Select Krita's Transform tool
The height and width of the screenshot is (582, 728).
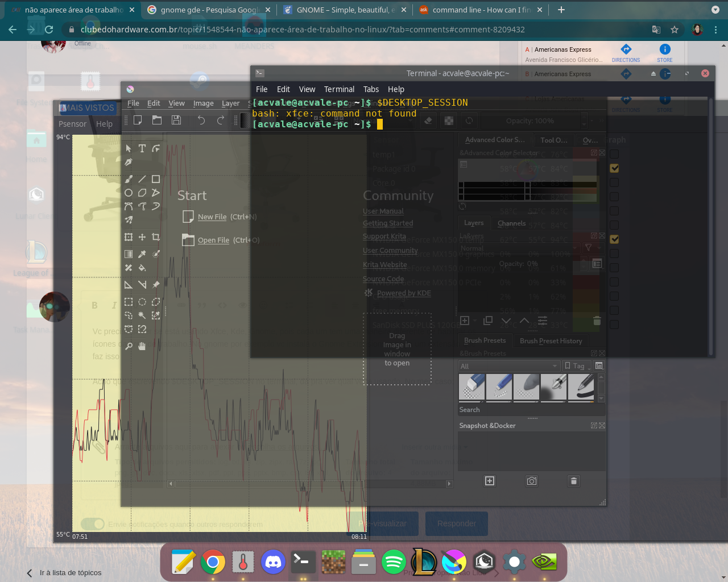click(129, 237)
